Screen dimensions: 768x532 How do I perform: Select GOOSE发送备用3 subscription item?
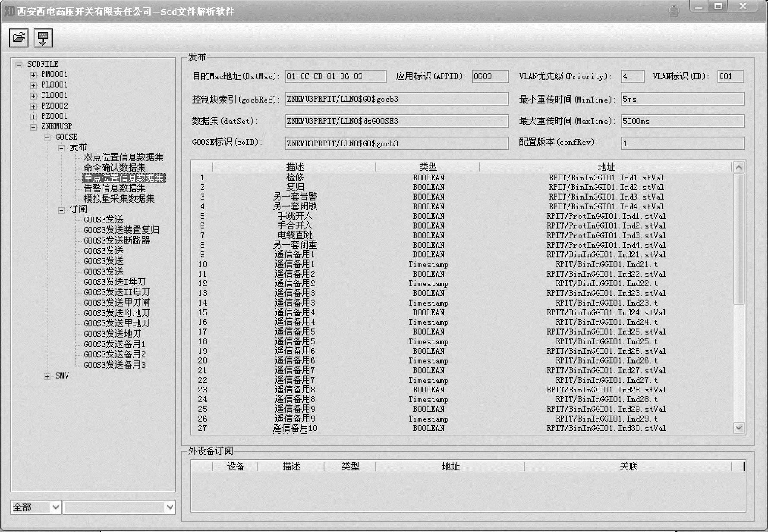114,365
